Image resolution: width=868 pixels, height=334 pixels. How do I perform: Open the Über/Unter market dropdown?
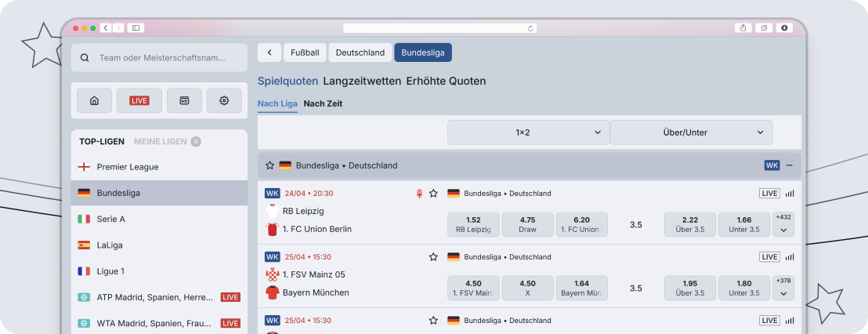[x=692, y=133]
